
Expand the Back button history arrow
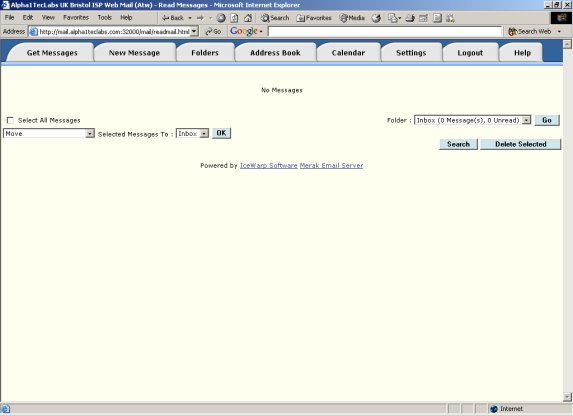click(190, 18)
